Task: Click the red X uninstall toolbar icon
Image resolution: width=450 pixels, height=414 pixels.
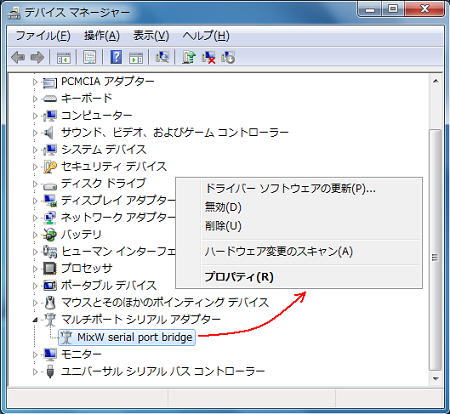Action: click(209, 57)
